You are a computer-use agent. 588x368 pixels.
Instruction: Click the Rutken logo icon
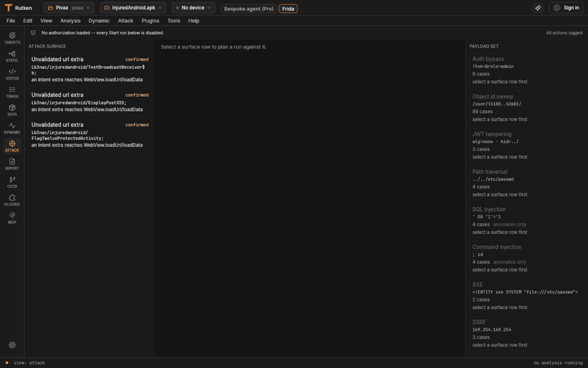point(8,8)
